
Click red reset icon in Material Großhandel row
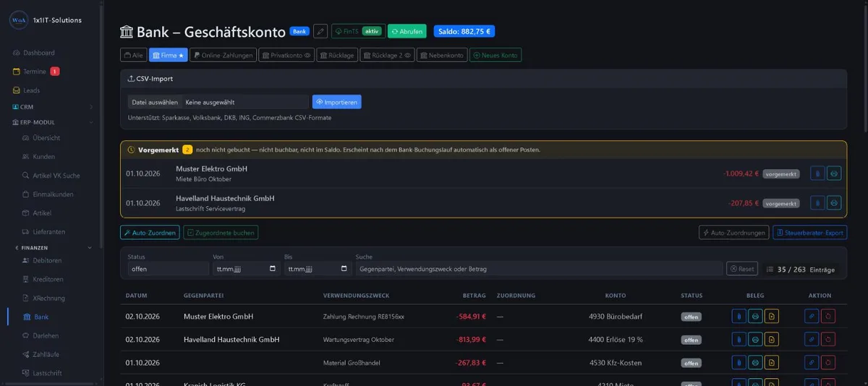coord(828,362)
